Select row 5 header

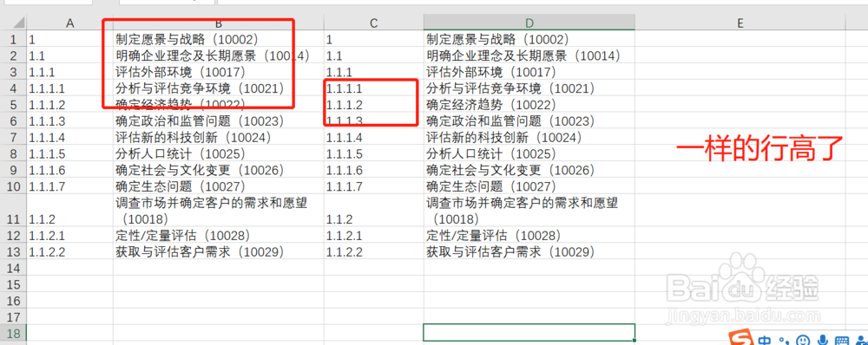(x=13, y=105)
